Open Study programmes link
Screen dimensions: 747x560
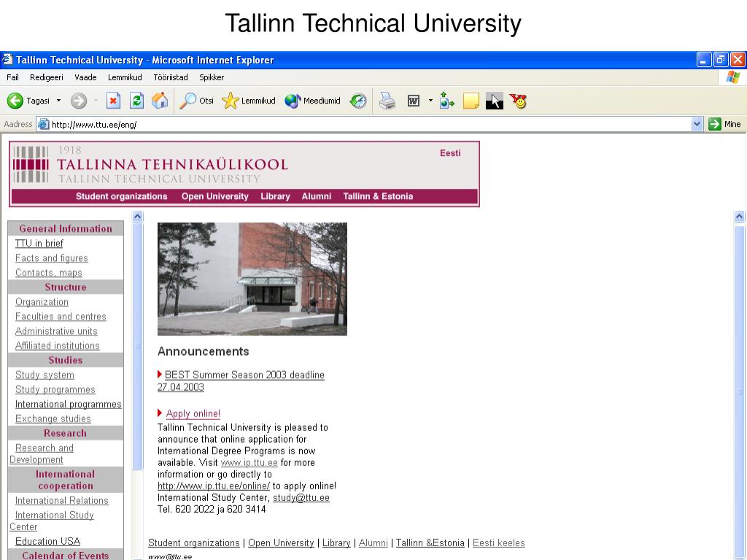point(55,390)
